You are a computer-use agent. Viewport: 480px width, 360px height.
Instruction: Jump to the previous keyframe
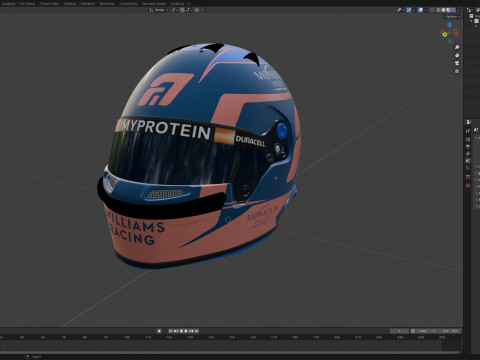pos(176,331)
